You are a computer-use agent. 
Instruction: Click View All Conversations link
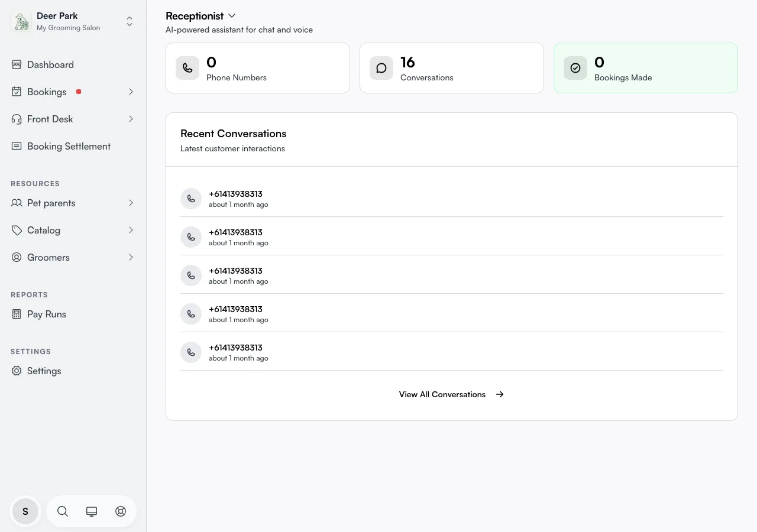442,394
